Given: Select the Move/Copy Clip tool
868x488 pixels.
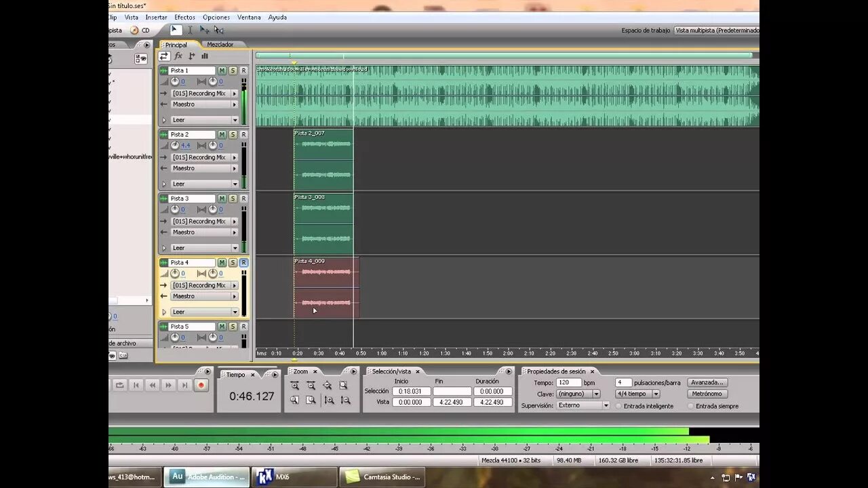Looking at the screenshot, I should 204,30.
